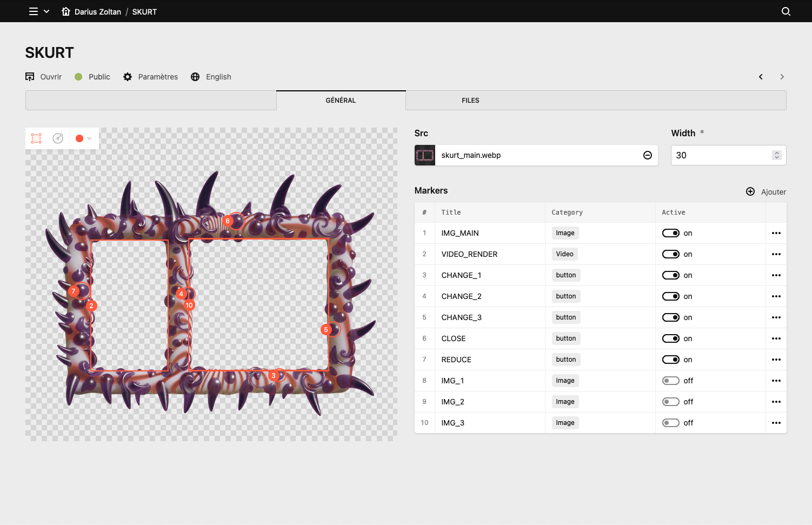The width and height of the screenshot is (812, 525).
Task: Change language from English
Action: 211,77
